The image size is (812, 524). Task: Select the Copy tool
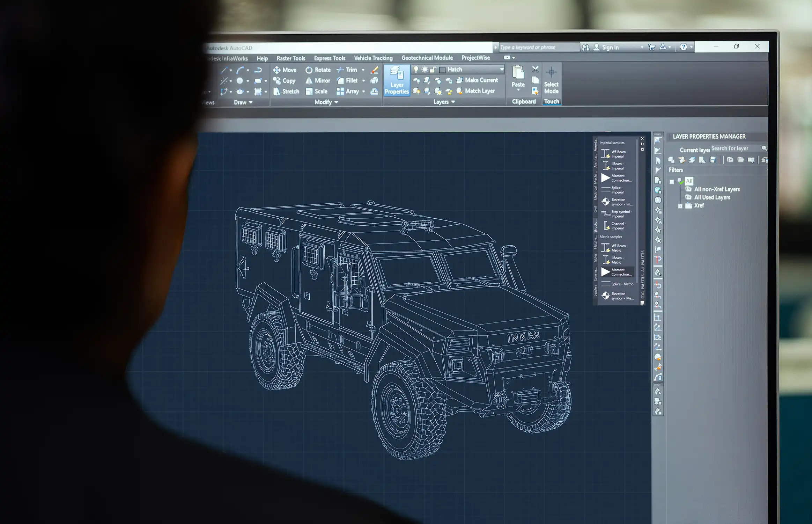click(x=285, y=81)
